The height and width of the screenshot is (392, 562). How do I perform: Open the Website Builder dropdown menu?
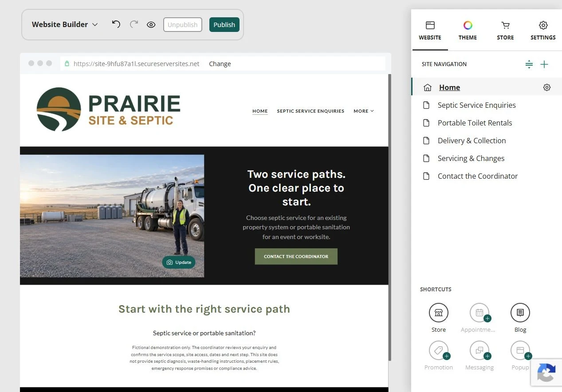[x=65, y=24]
